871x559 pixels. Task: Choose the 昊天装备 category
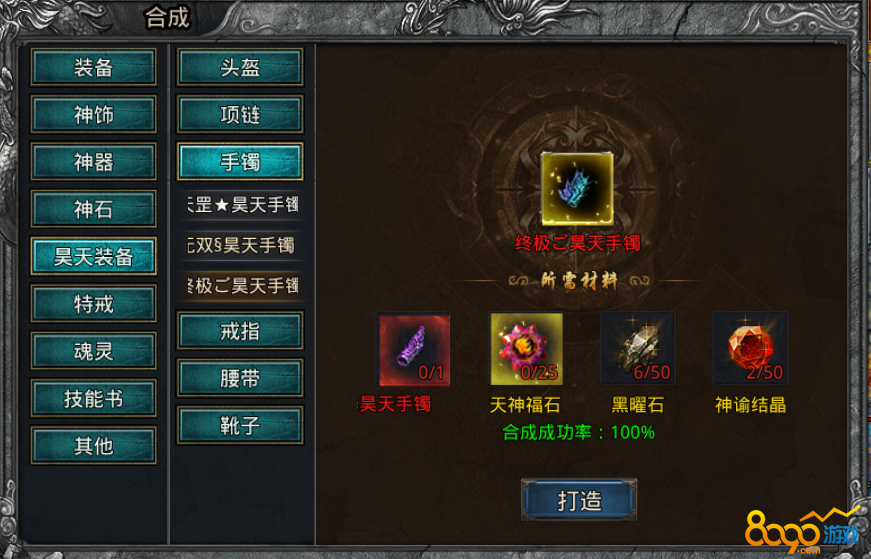pos(93,256)
